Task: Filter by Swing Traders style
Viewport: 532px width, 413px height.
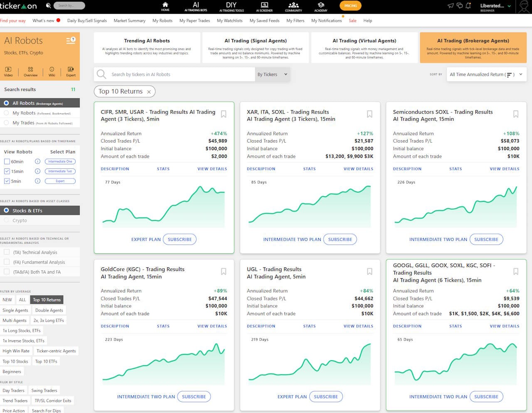Action: [44, 391]
